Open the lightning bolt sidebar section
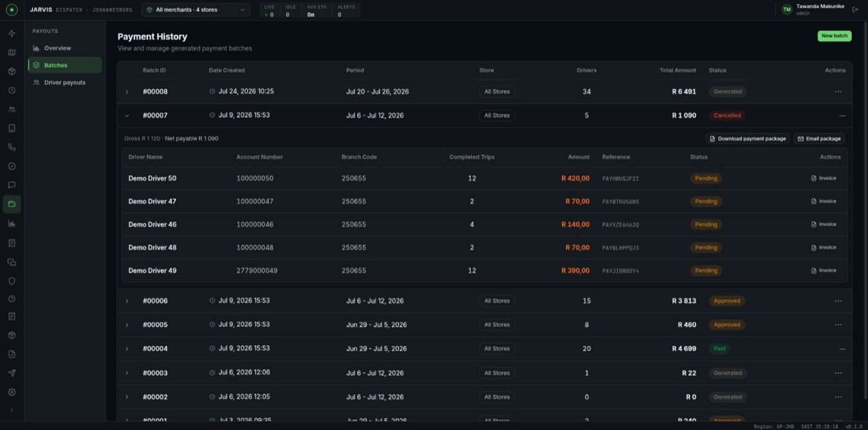868x430 pixels. tap(12, 33)
